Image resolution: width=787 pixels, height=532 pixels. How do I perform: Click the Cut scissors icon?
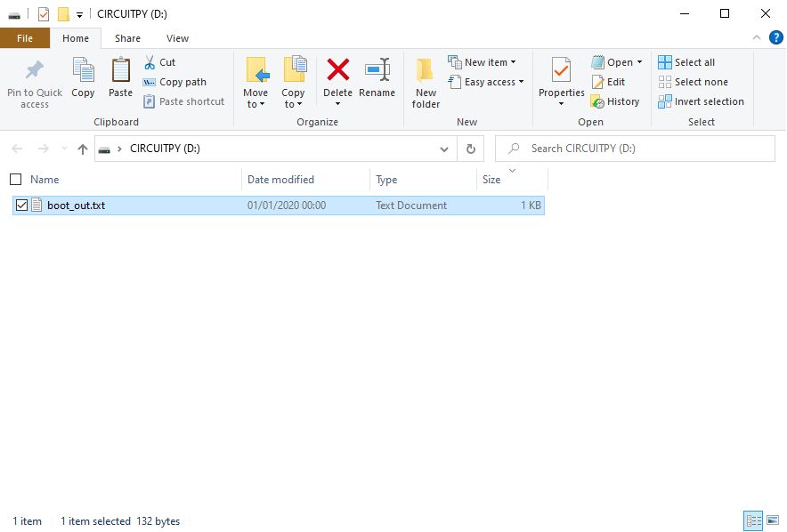coord(150,62)
